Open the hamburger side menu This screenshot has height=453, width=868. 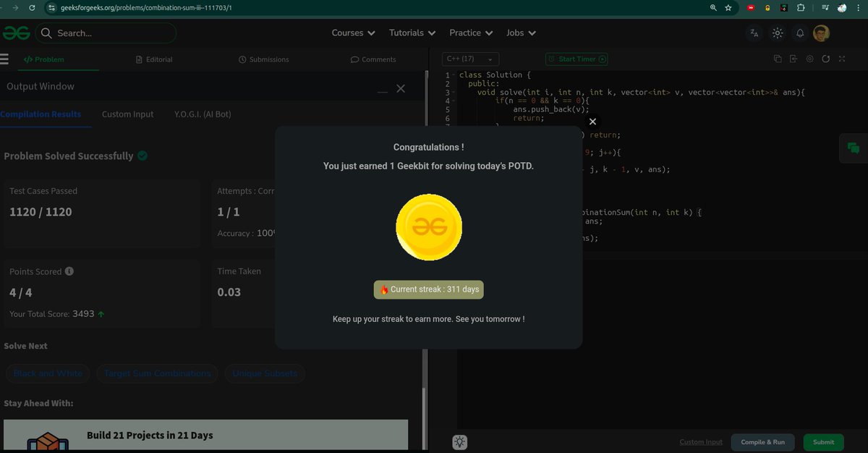(x=4, y=59)
